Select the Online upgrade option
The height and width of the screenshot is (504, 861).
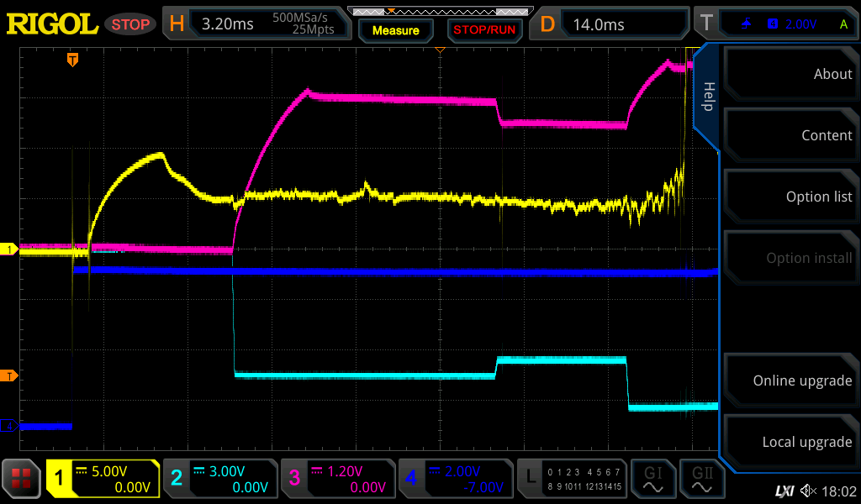pyautogui.click(x=790, y=381)
